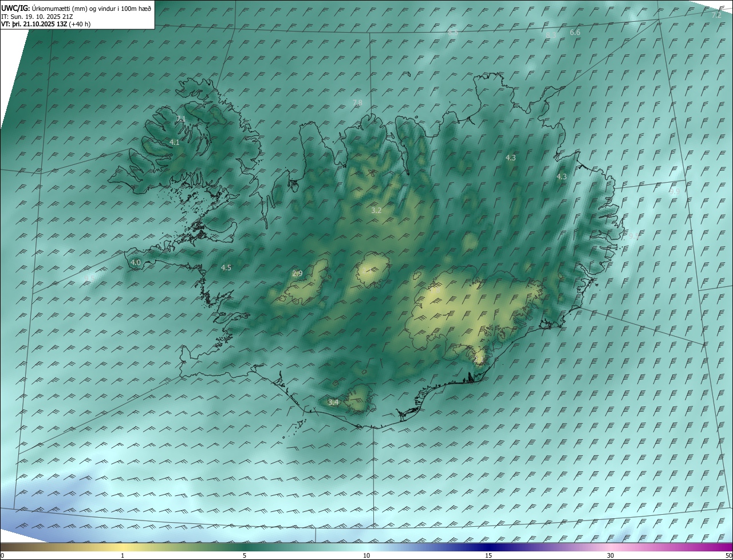The image size is (733, 560).
Task: Pick the 15 tick label on the color scale
Action: pos(488,556)
